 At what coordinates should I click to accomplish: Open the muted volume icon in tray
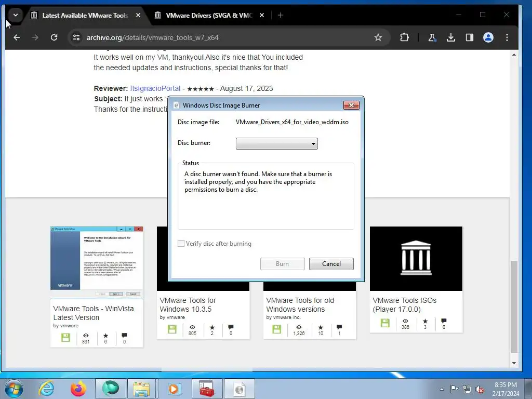coord(480,389)
